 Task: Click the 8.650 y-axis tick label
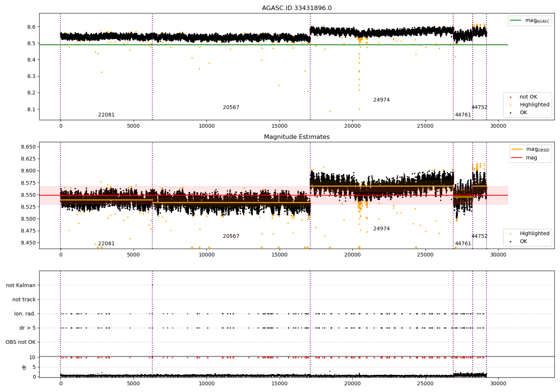tap(28, 147)
